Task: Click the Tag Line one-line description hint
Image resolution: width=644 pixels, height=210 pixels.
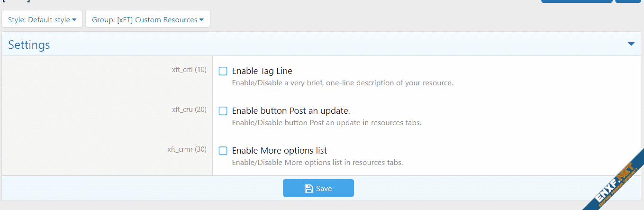Action: coord(342,83)
